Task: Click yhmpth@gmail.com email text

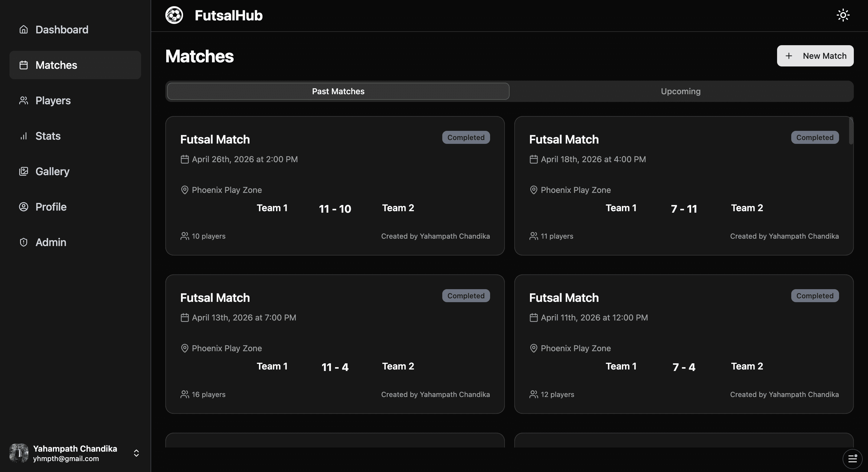Action: (x=66, y=458)
